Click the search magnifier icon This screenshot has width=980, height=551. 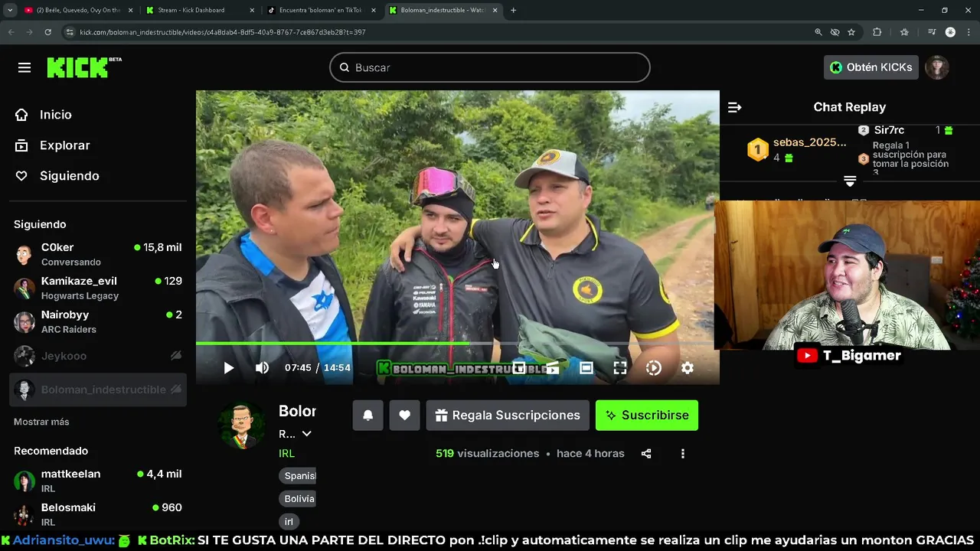point(345,67)
